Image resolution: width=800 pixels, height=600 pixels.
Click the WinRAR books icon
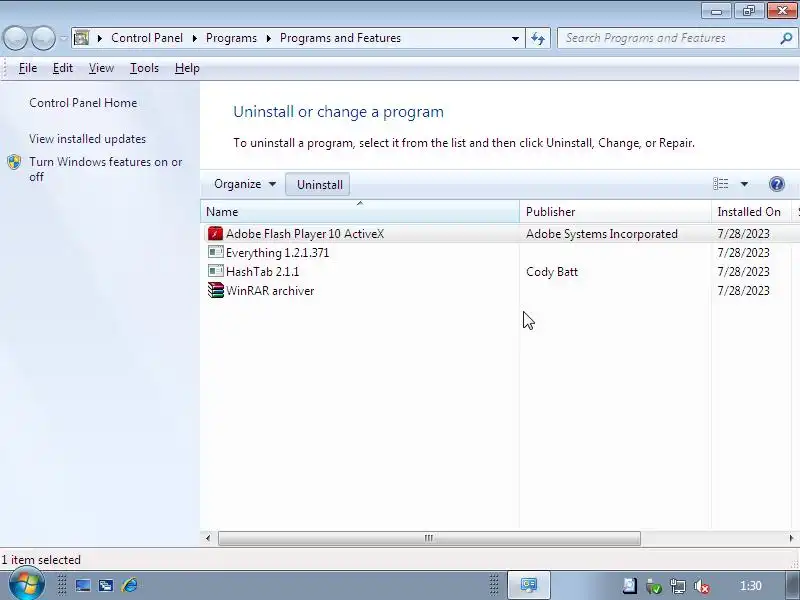point(215,290)
